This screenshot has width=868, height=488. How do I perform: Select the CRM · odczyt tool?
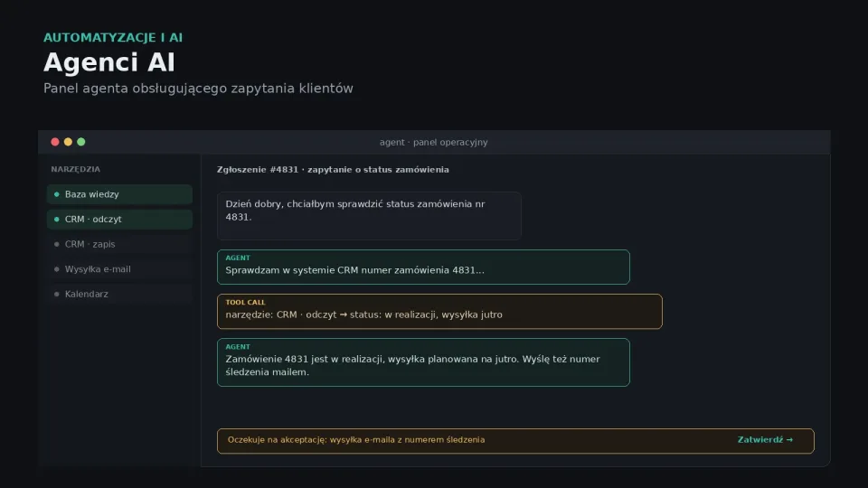click(x=119, y=219)
